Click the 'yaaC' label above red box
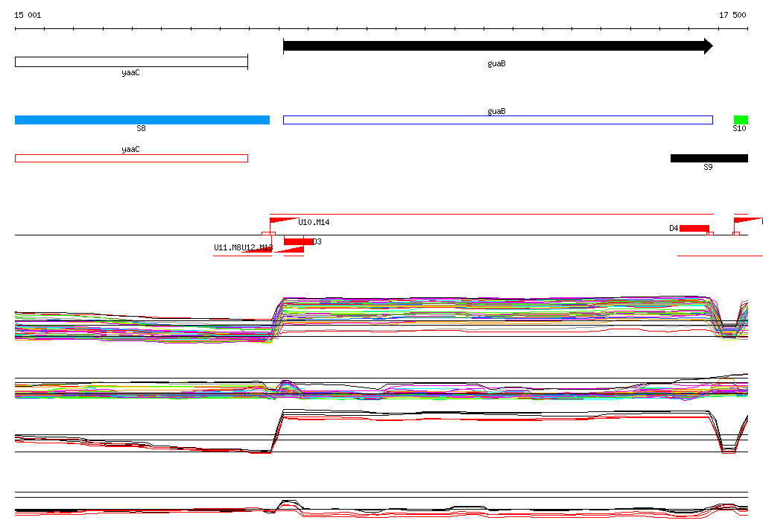763x532 pixels. tap(130, 150)
